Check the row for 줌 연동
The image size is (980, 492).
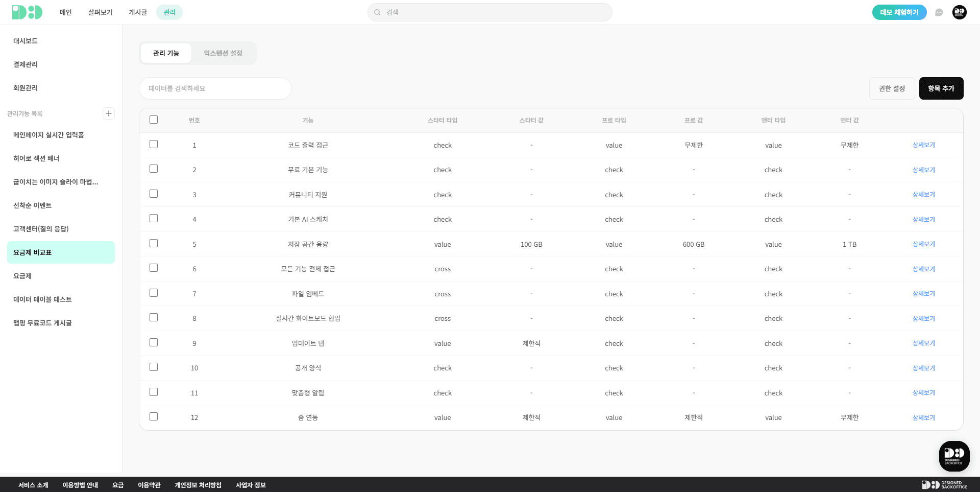click(x=154, y=416)
